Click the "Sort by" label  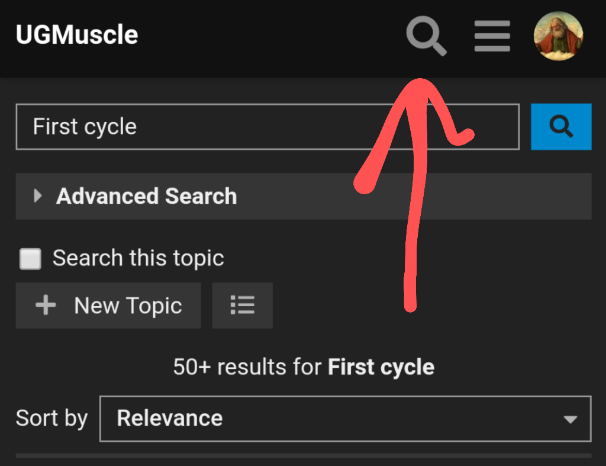click(x=52, y=418)
